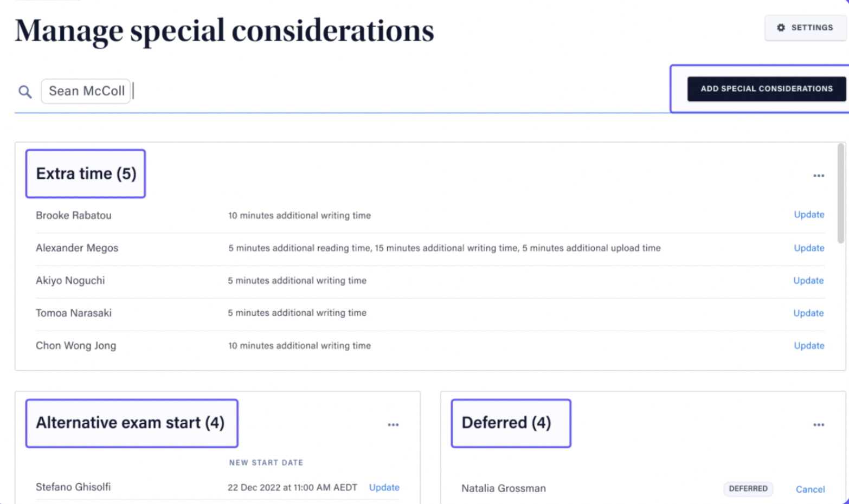
Task: Cancel Natalia Grossman's deferral
Action: tap(810, 489)
